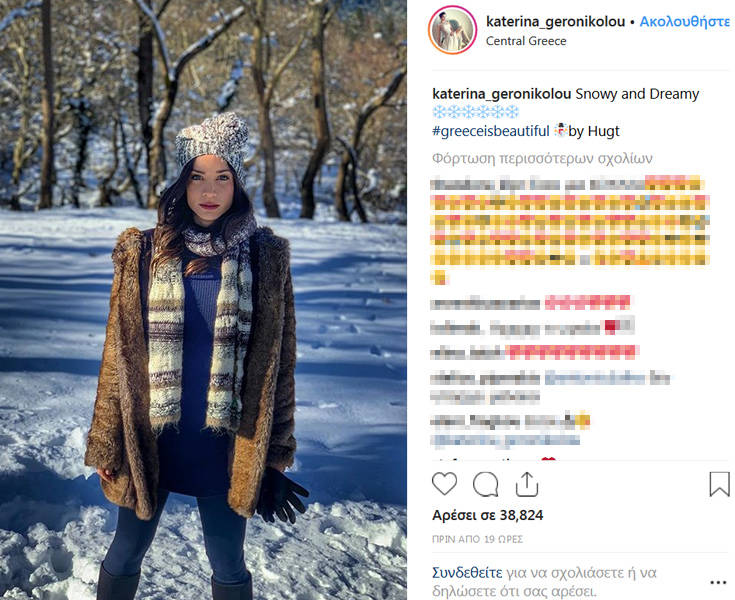735x600 pixels.
Task: Open the three-dot more options menu
Action: 718,583
